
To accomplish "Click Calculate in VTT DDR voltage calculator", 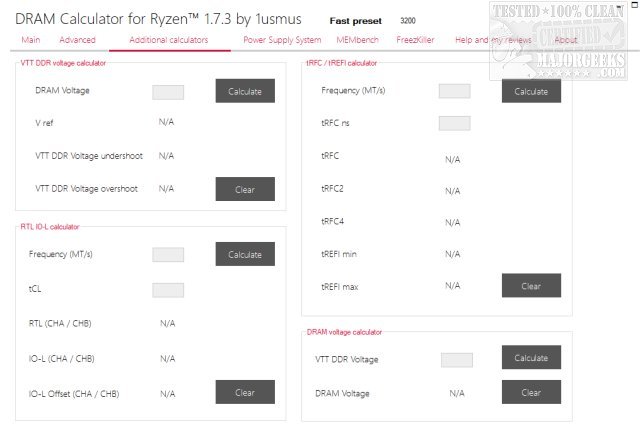I will click(245, 91).
